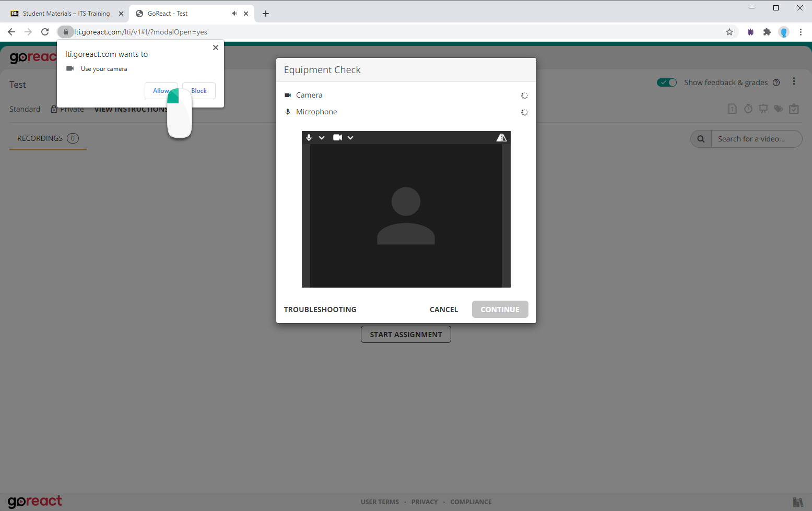Allow the camera permission request
This screenshot has height=511, width=812.
pyautogui.click(x=161, y=90)
